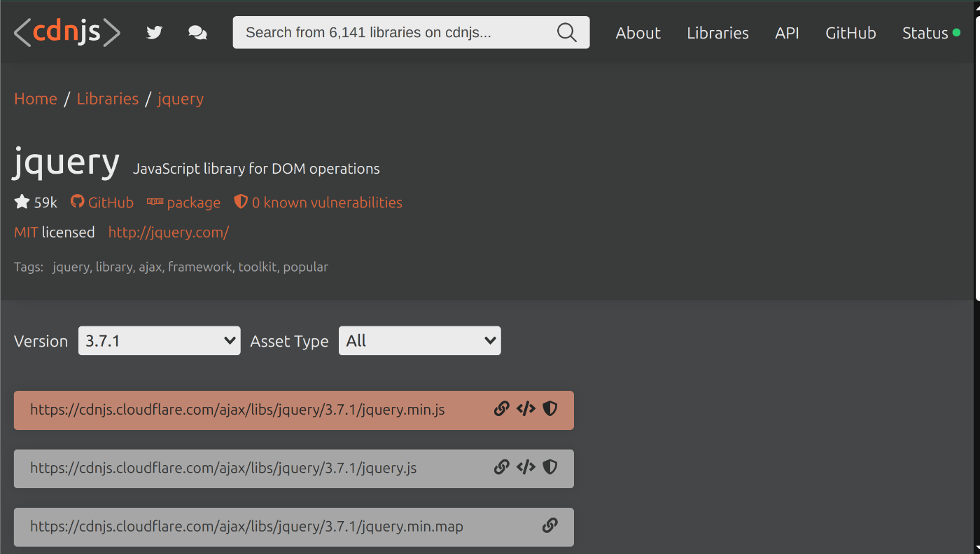Open the jquery GitHub repository link
980x554 pixels.
click(x=102, y=202)
